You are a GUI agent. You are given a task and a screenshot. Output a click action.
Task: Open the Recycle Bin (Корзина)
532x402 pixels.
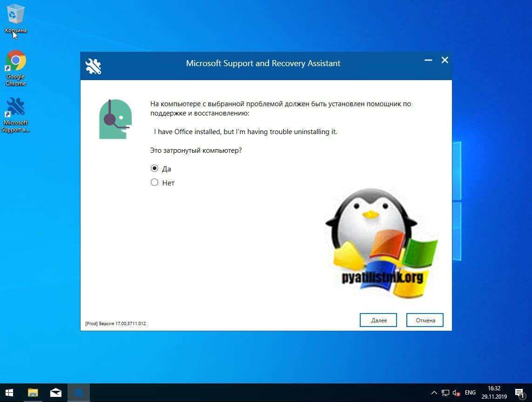click(15, 14)
